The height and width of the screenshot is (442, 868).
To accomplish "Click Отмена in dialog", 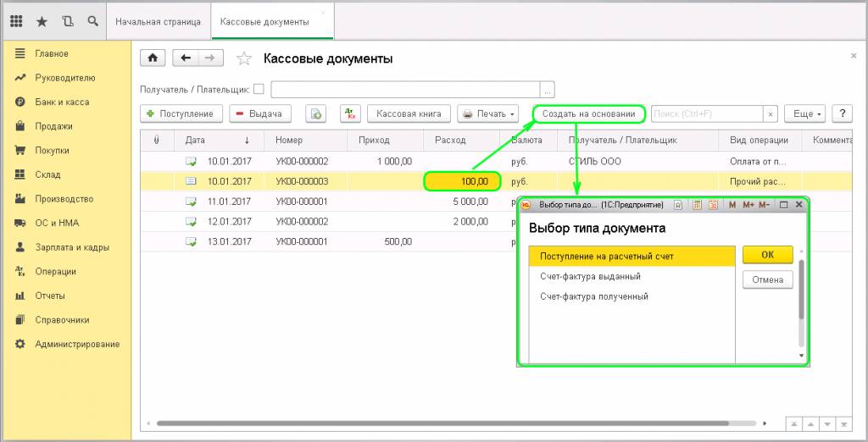I will click(767, 280).
